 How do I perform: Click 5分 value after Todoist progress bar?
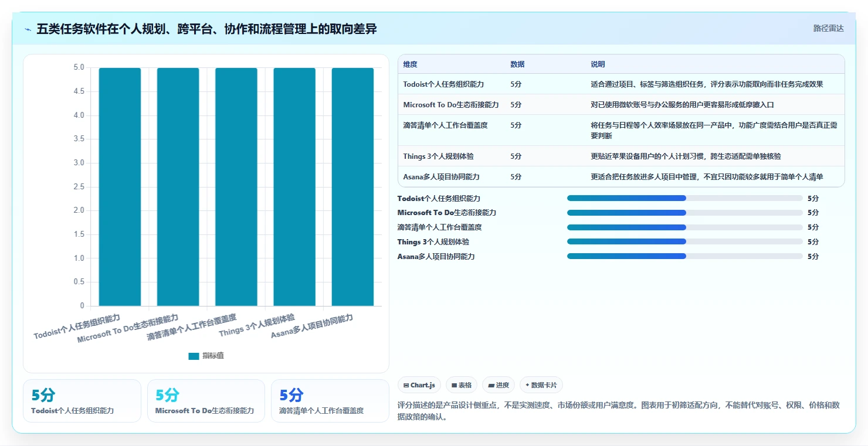point(813,199)
